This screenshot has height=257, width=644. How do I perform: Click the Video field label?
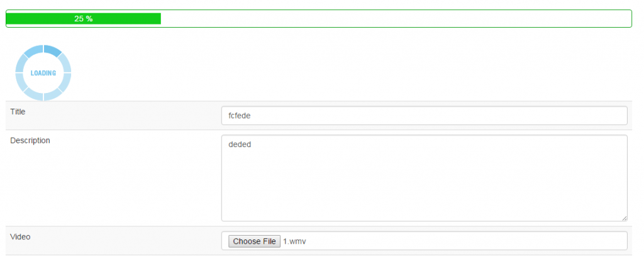pyautogui.click(x=20, y=237)
